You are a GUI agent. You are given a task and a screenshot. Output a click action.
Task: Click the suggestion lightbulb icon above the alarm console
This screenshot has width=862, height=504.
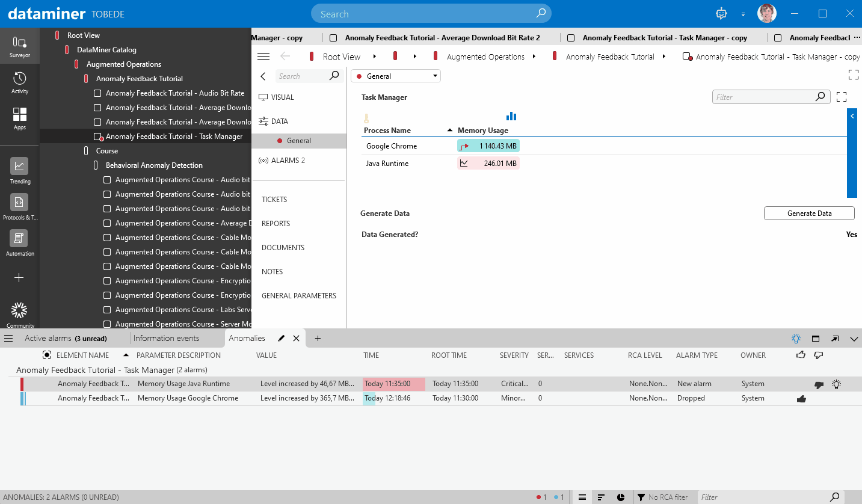(796, 338)
